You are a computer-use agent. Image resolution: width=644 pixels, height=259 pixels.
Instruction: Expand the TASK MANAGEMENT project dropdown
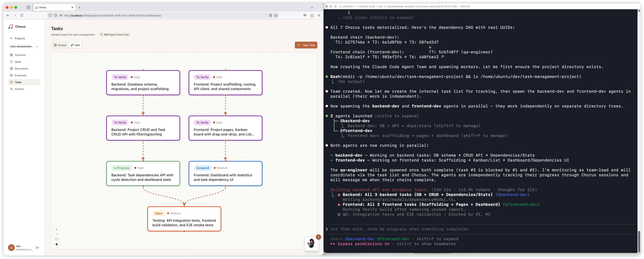[37, 47]
